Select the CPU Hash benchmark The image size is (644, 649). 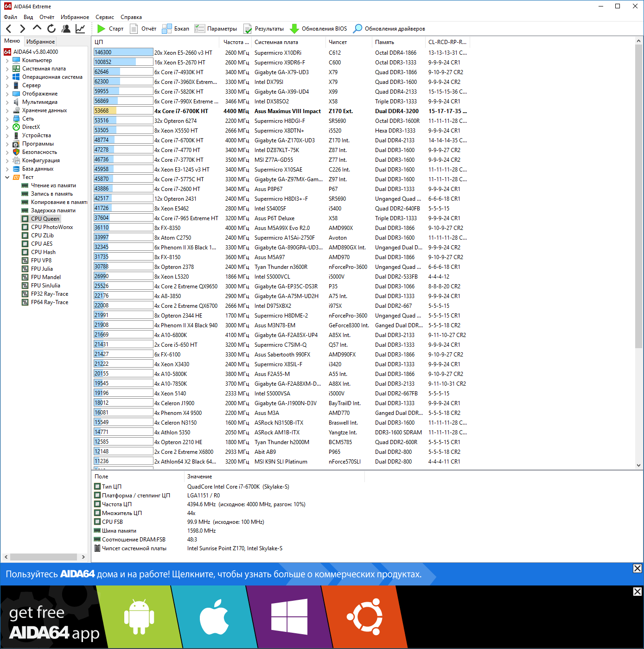point(43,252)
